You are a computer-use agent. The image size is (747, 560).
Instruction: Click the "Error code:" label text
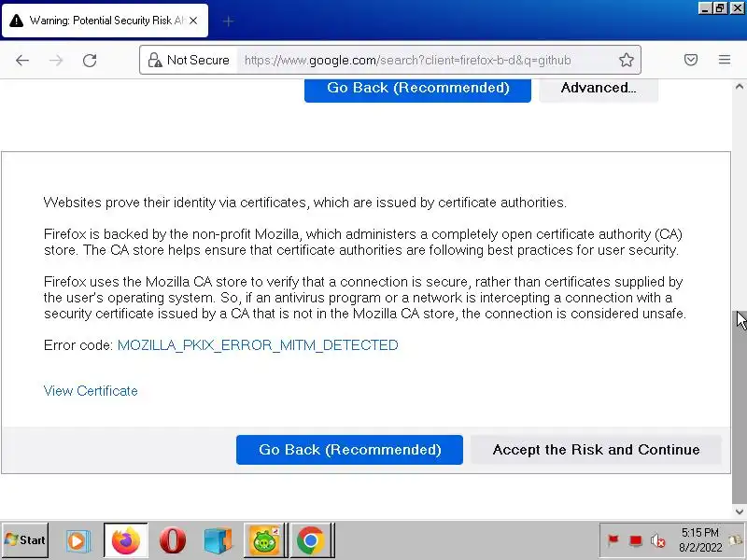click(x=78, y=345)
